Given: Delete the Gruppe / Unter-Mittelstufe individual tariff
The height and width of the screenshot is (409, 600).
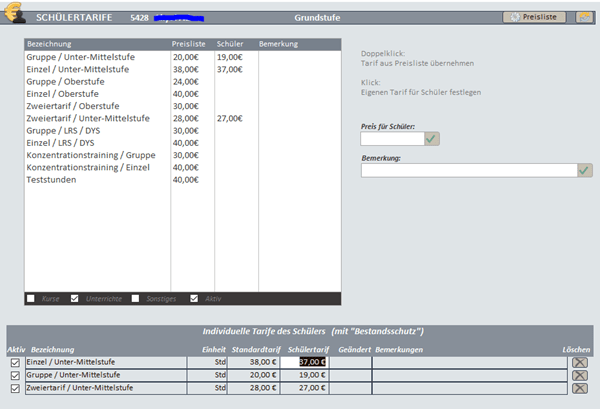Looking at the screenshot, I should 579,375.
